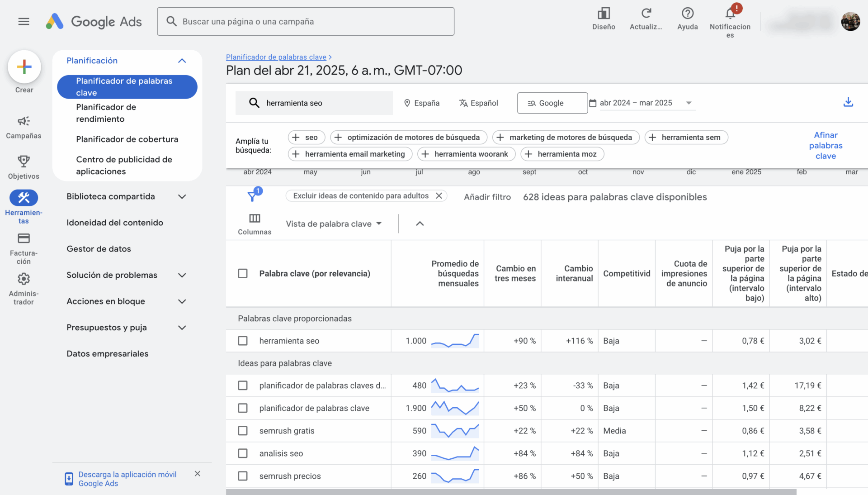Toggle the select-all keywords header checkbox
This screenshot has width=868, height=495.
pyautogui.click(x=243, y=273)
